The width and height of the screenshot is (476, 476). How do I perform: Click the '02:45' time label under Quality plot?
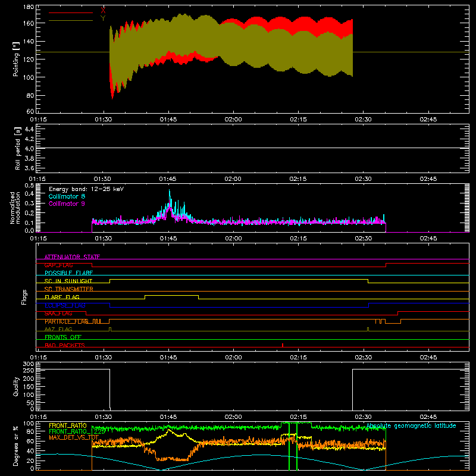pyautogui.click(x=428, y=417)
